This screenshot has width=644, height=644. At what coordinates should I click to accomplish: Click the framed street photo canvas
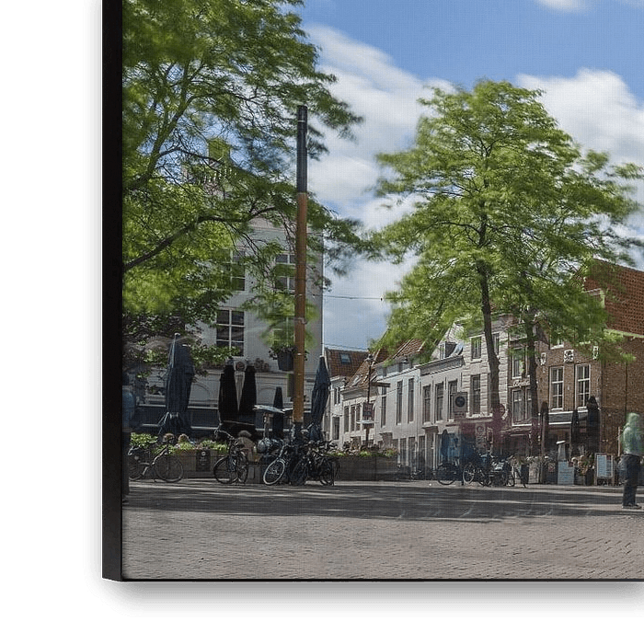[x=383, y=304]
